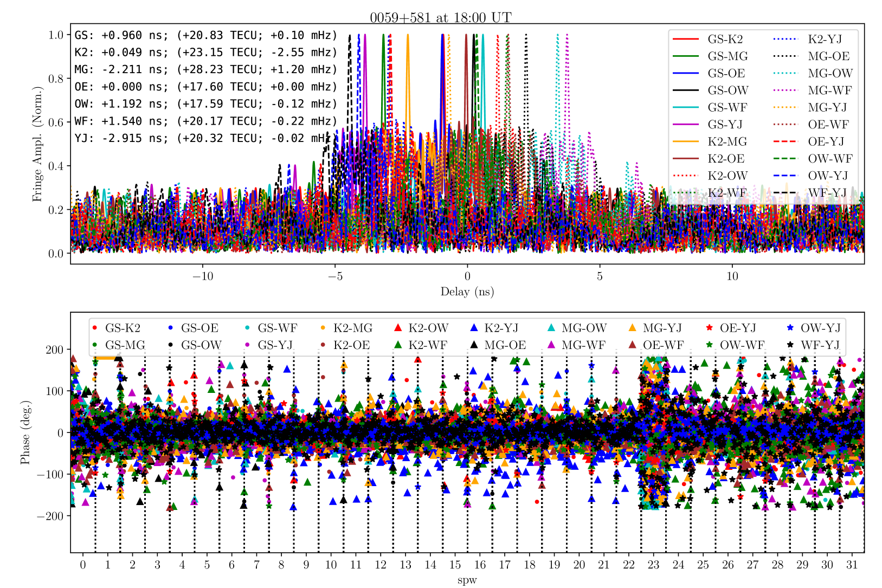Screen dimensions: 882x588
Task: Click GS-OE entry in top legend
Action: click(x=709, y=73)
